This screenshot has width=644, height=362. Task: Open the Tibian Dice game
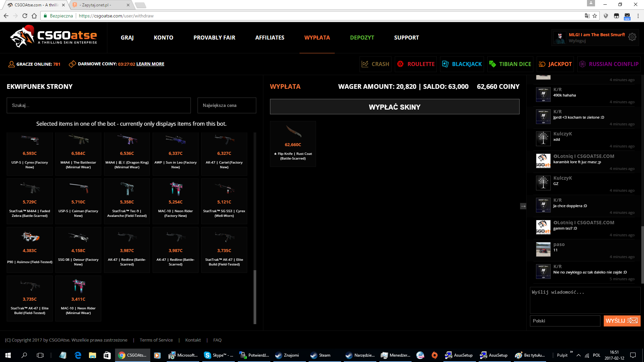coord(510,64)
